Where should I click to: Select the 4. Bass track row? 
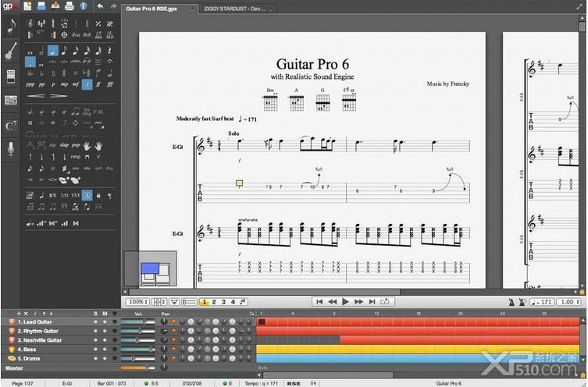(x=128, y=350)
